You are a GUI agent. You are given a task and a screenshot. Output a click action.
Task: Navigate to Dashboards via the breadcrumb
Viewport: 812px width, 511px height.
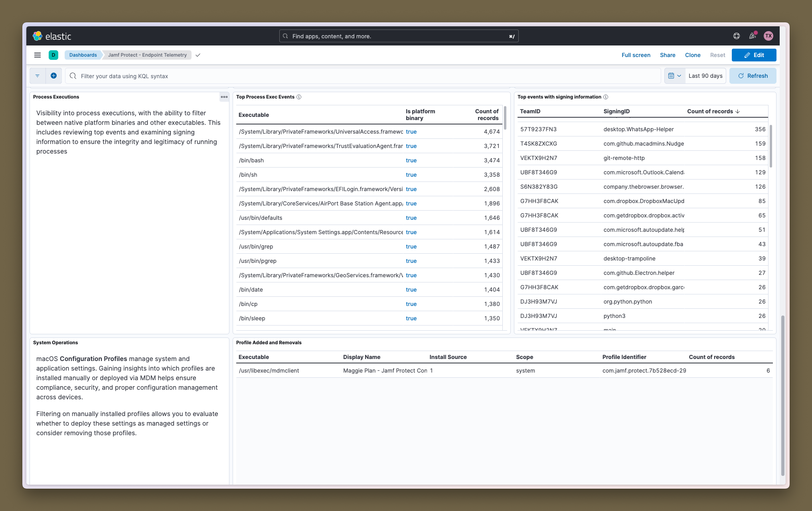[x=83, y=55]
